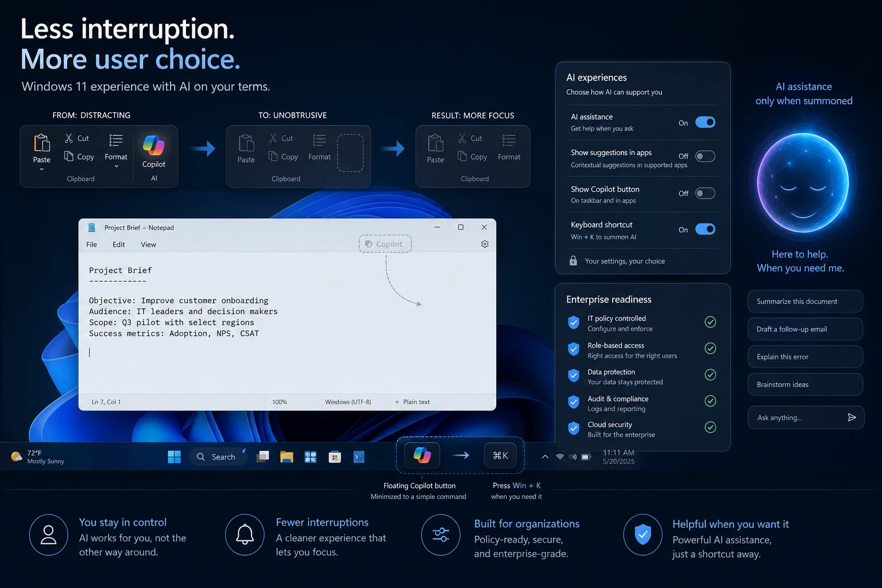Click the bell icon by Fewer interruptions
Screen dimensions: 882x588
[x=245, y=535]
